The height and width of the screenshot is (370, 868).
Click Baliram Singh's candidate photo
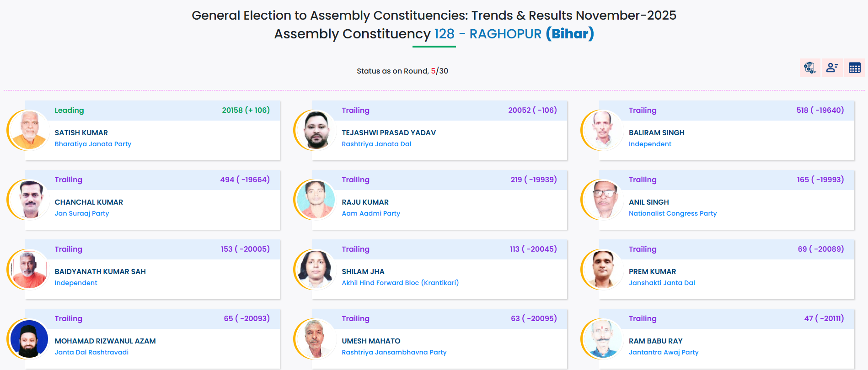click(x=603, y=130)
